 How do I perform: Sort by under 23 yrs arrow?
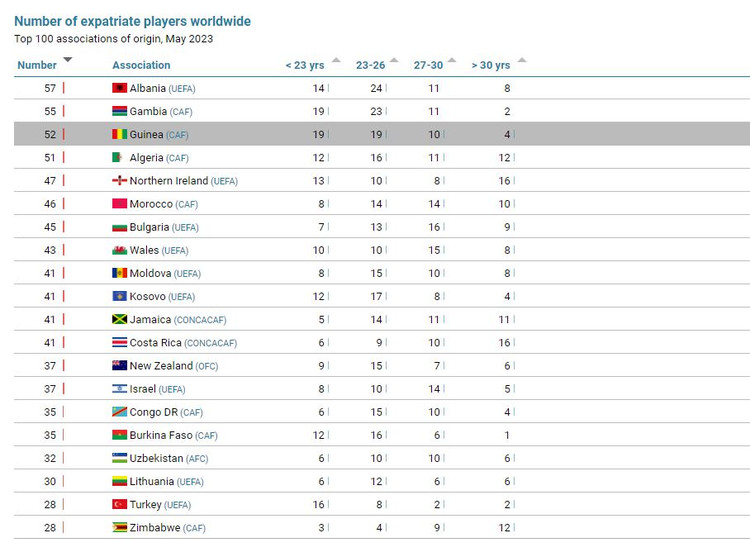(x=336, y=60)
